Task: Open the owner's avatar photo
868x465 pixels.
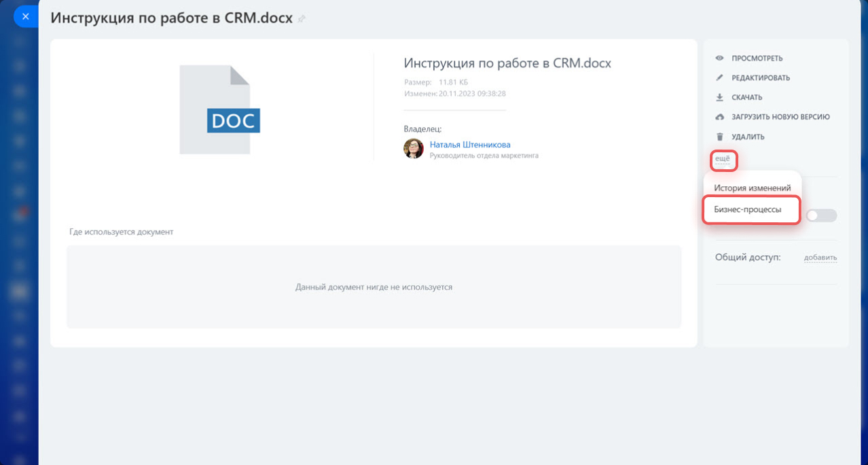Action: point(414,149)
